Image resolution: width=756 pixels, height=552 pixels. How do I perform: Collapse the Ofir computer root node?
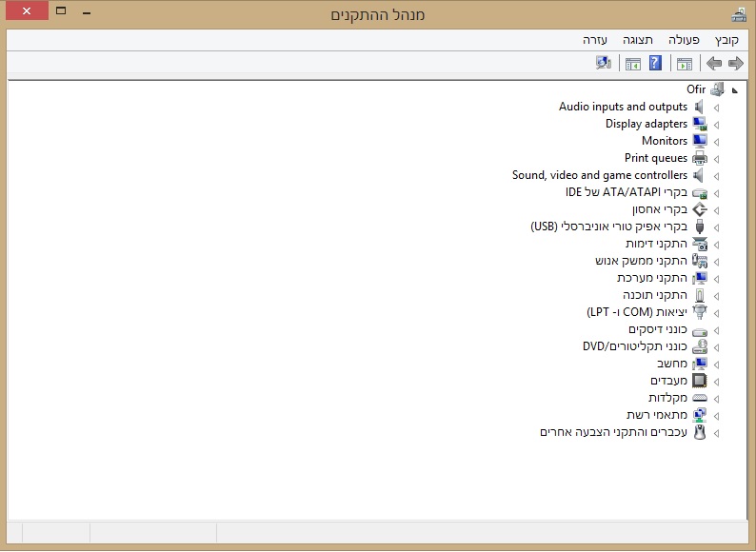733,90
